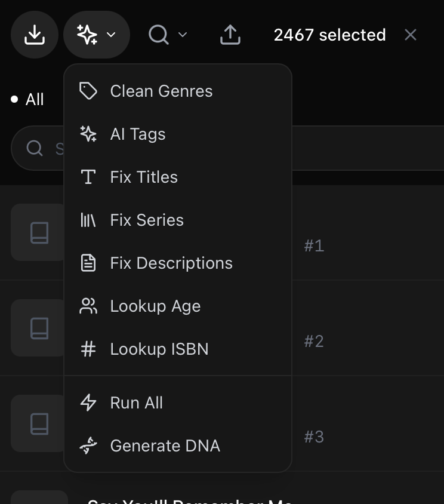Select the Generate DNA wand icon
Screen dimensions: 444x504
coord(88,445)
